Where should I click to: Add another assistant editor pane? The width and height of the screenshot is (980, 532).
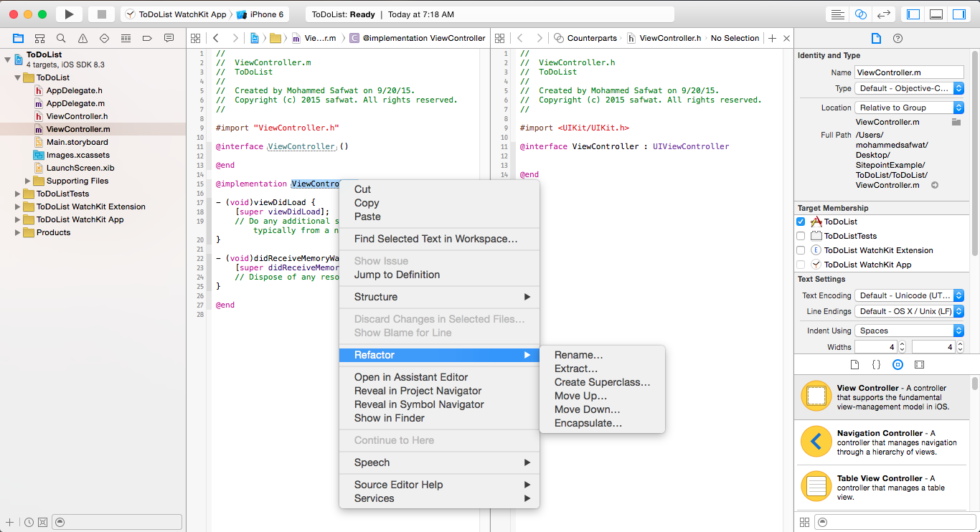(x=772, y=38)
